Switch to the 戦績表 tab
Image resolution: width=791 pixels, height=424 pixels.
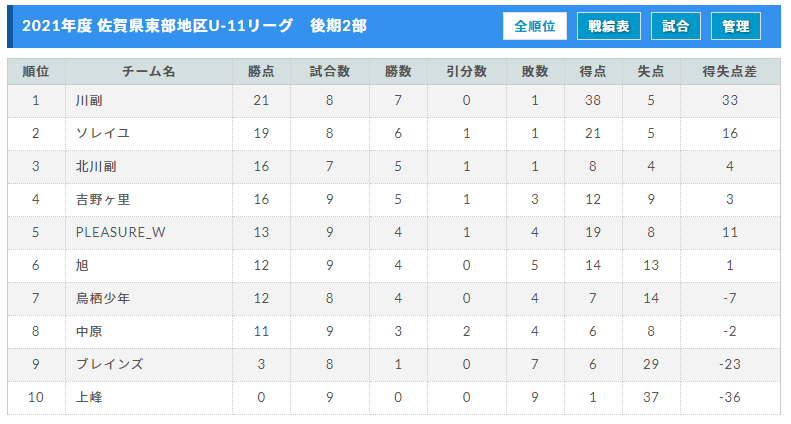coord(609,26)
